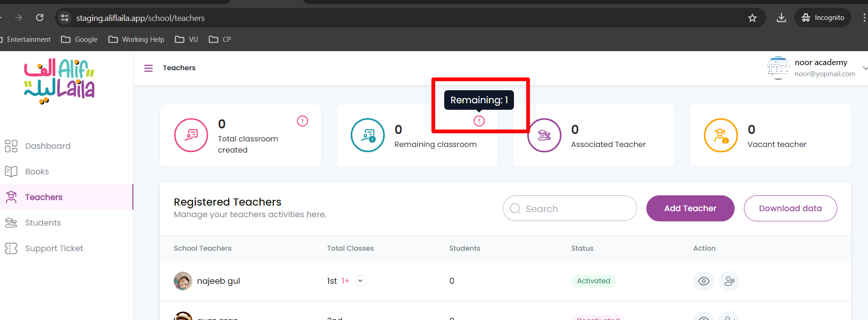Expand najeeb gul's class list chevron

360,281
